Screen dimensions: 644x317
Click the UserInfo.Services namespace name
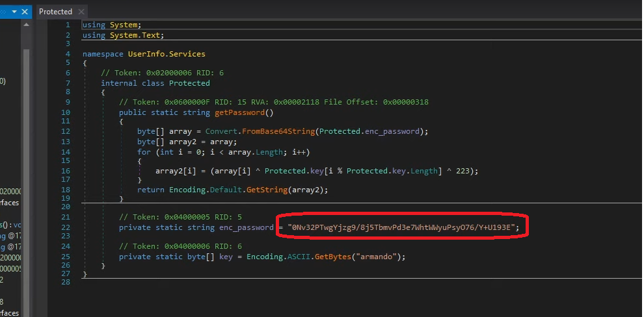click(x=167, y=54)
